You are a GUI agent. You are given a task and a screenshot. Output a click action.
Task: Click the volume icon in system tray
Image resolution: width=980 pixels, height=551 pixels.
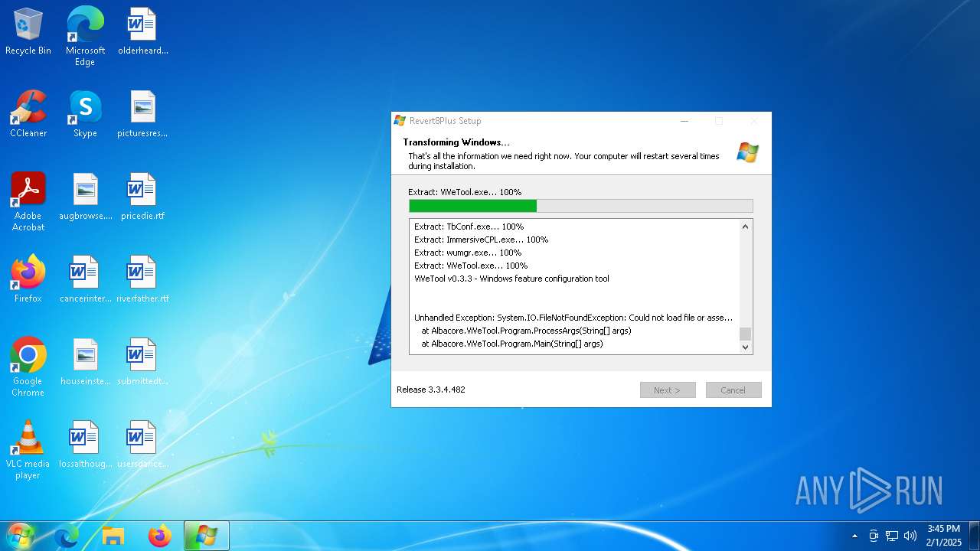[x=910, y=536]
